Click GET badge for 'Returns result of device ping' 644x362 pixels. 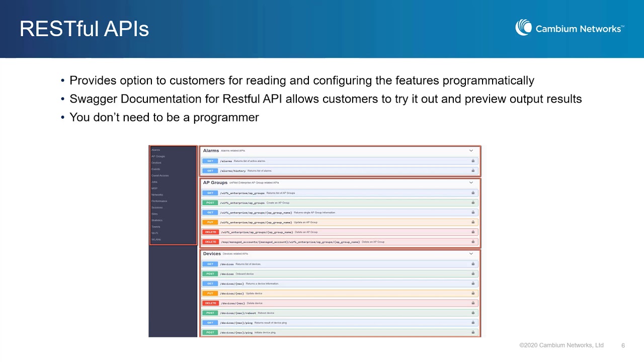click(210, 323)
